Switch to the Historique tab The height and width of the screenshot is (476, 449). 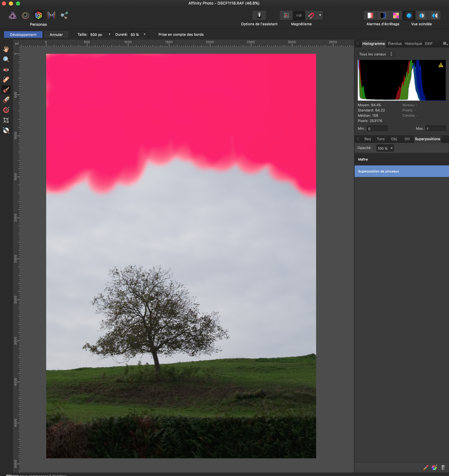point(413,43)
